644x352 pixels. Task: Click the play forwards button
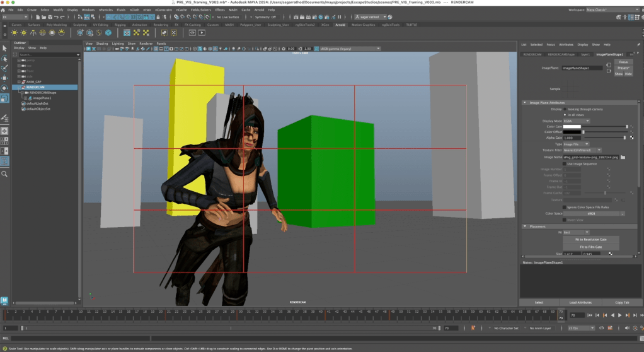pyautogui.click(x=619, y=315)
